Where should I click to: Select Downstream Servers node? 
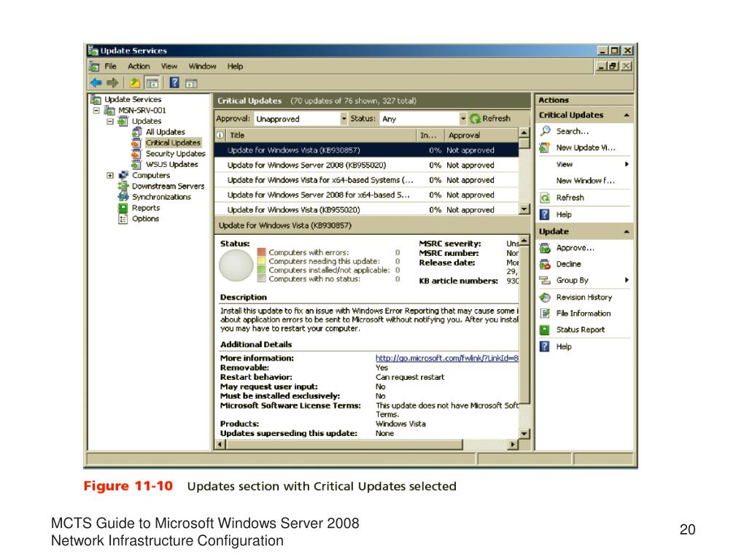(169, 186)
